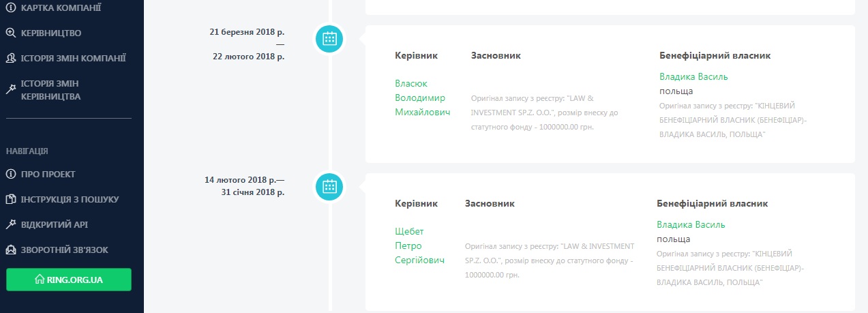The height and width of the screenshot is (313, 868).
Task: Click the document icon beside Інструкція з пошуку
Action: coord(11,199)
